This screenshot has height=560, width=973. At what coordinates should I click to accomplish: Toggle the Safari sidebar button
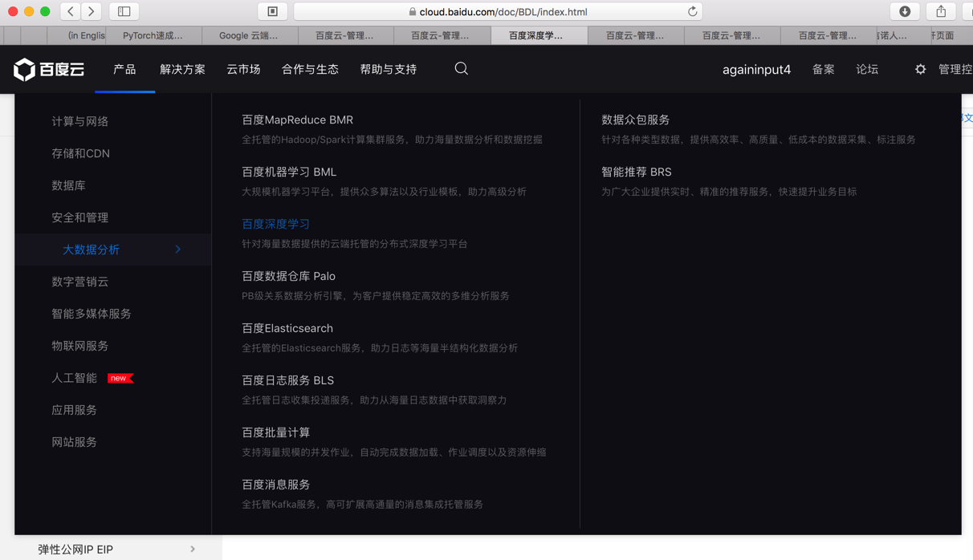point(124,11)
